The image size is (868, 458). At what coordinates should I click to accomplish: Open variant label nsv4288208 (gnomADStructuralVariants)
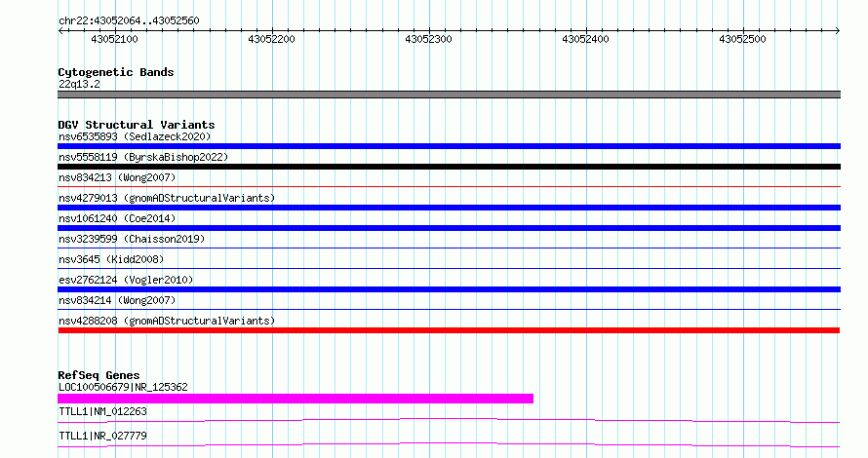(x=167, y=321)
